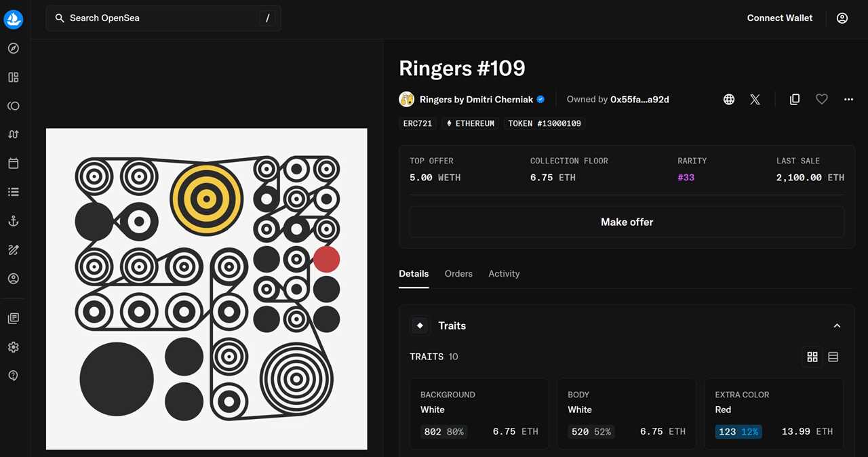
Task: Open the item's website via globe icon
Action: point(728,99)
